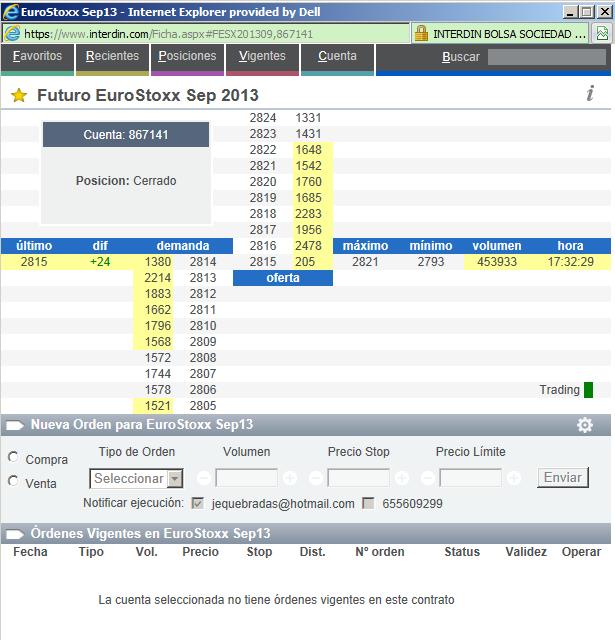
Task: Open the Cuenta tab
Action: tap(337, 58)
